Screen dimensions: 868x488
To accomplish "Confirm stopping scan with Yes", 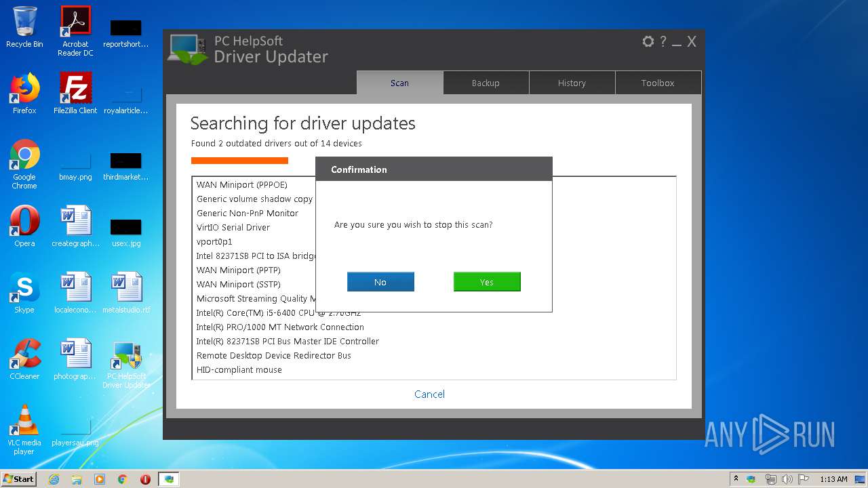I will point(487,282).
